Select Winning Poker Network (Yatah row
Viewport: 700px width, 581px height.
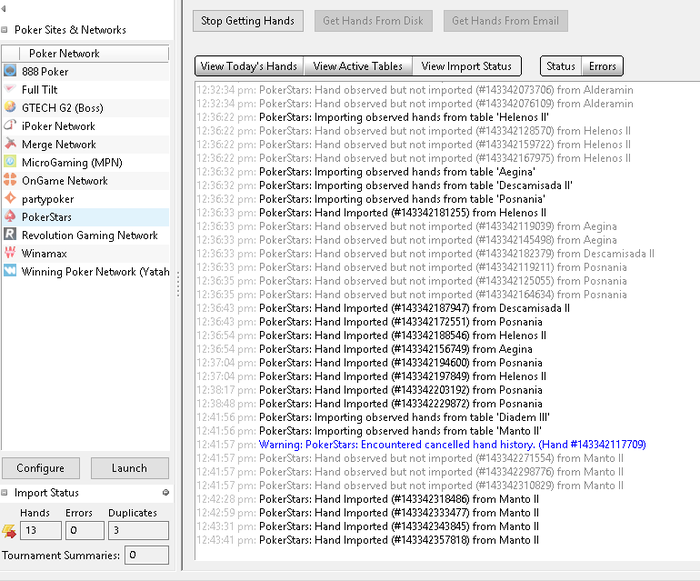point(86,272)
